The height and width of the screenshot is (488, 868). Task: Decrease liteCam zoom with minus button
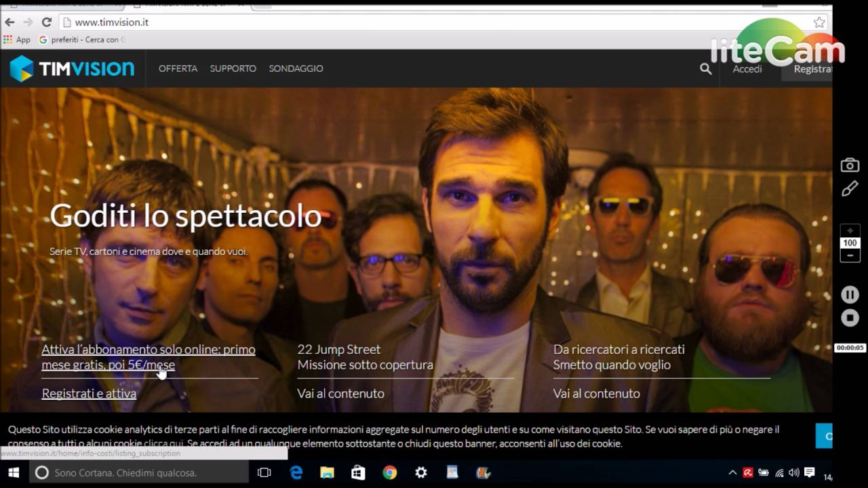[850, 256]
